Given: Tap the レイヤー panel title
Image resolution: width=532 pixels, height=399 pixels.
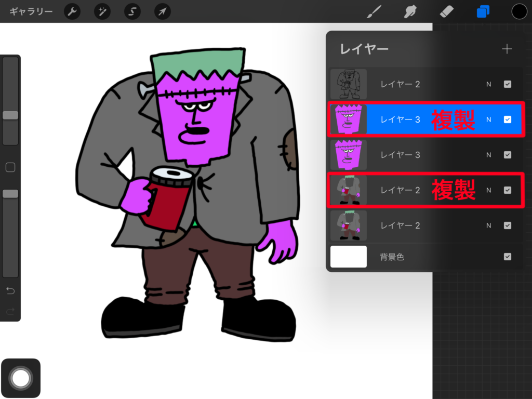Looking at the screenshot, I should tap(364, 49).
